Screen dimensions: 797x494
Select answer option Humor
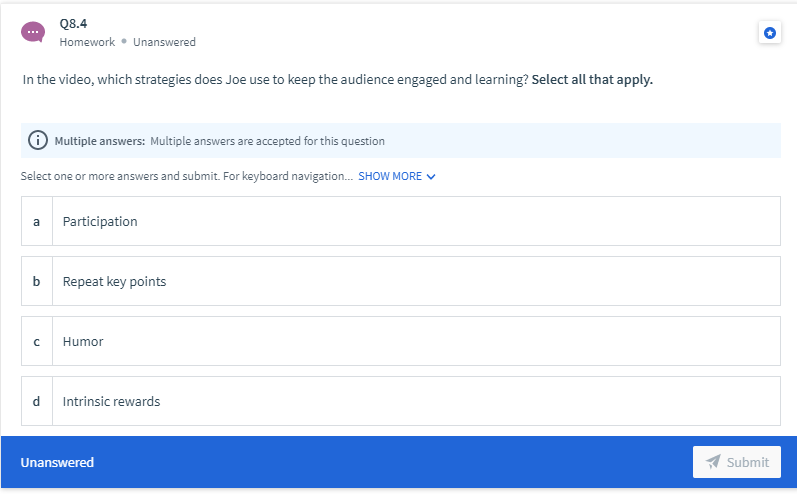point(401,341)
